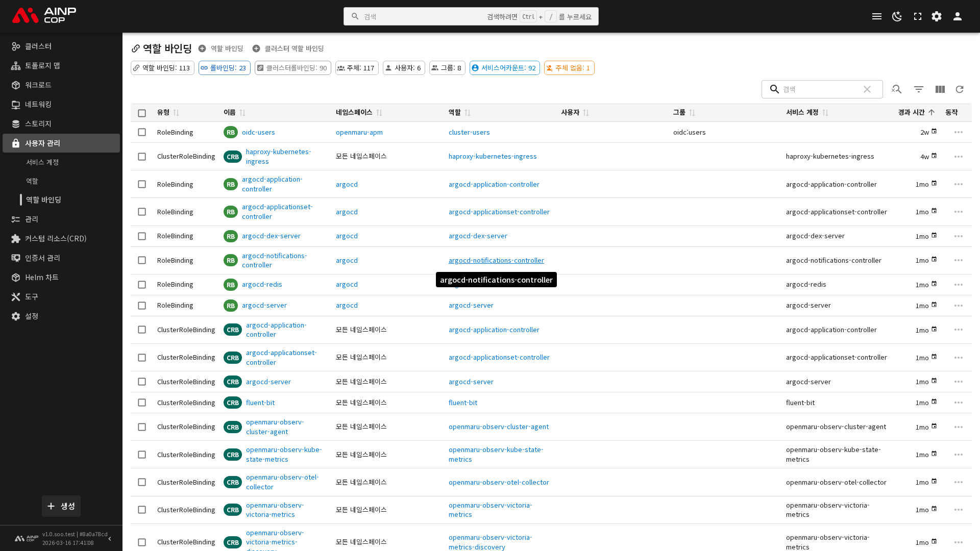
Task: Check the oidc-users row checkbox
Action: 142,132
